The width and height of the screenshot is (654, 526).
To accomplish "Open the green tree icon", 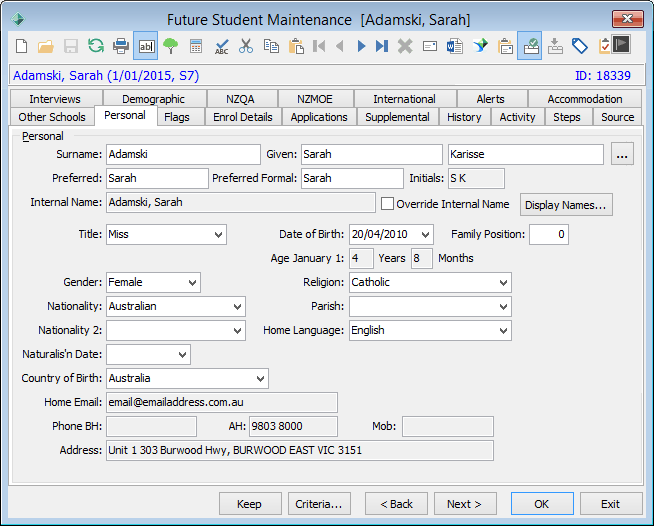I will click(x=171, y=46).
